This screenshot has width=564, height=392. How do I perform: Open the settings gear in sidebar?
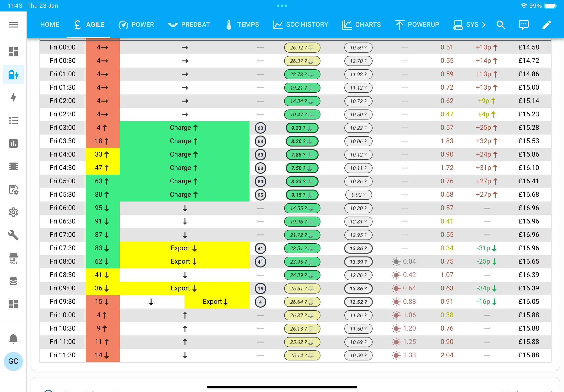[13, 212]
